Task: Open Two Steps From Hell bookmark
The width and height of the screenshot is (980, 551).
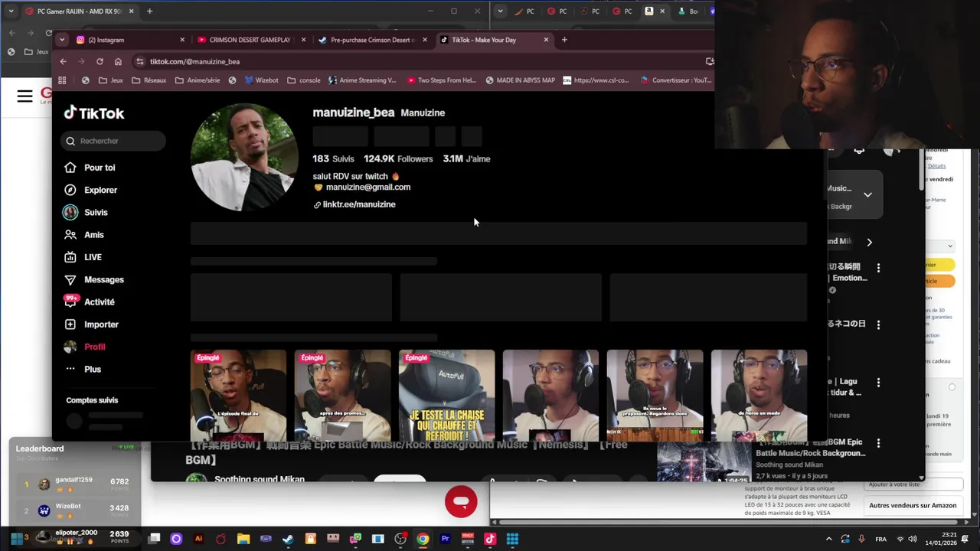Action: point(442,80)
